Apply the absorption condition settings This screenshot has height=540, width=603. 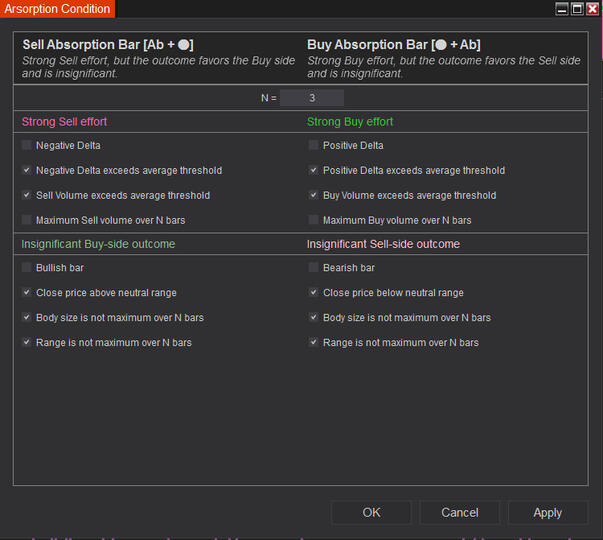point(547,512)
